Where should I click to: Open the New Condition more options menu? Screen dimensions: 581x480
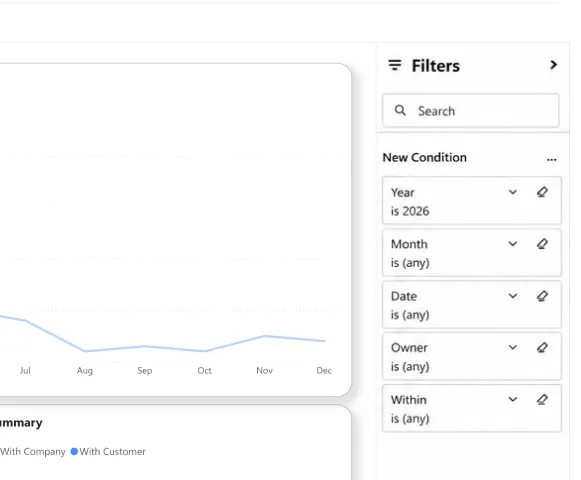(551, 159)
